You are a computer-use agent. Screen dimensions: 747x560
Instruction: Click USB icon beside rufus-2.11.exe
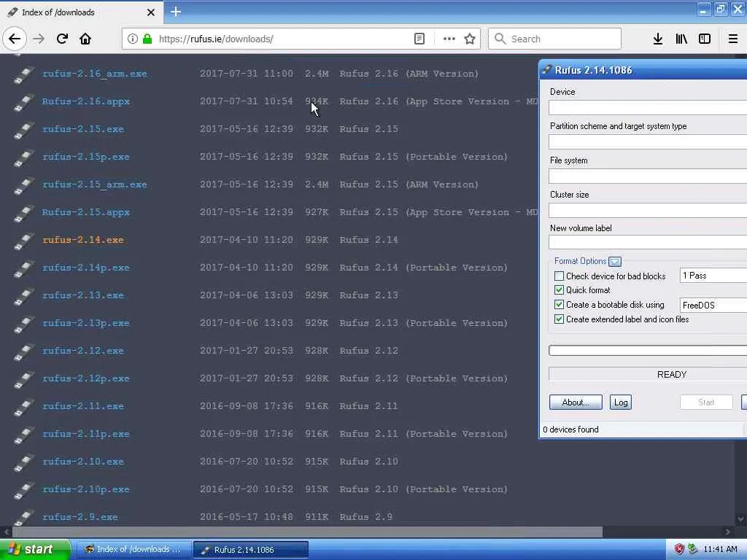[x=23, y=407]
